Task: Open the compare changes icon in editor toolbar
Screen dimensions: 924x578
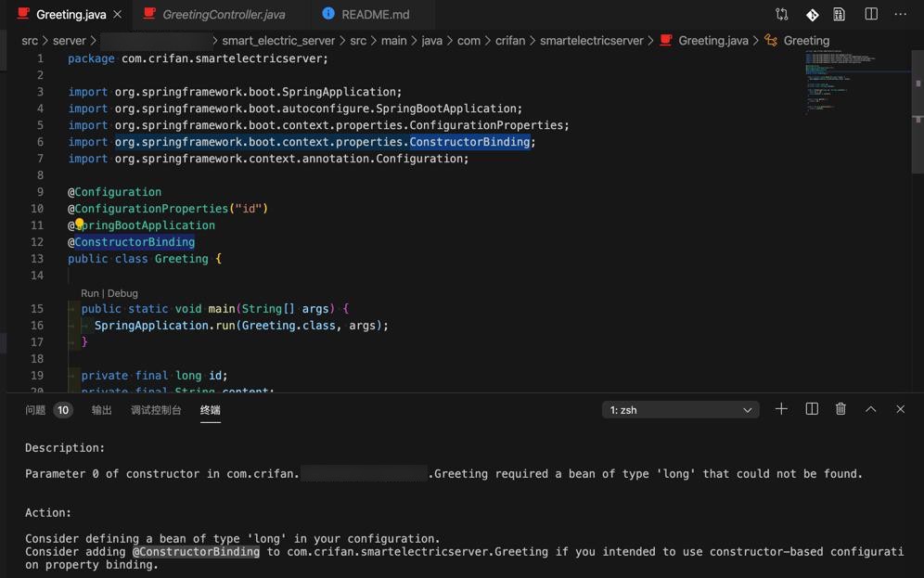Action: tap(782, 15)
